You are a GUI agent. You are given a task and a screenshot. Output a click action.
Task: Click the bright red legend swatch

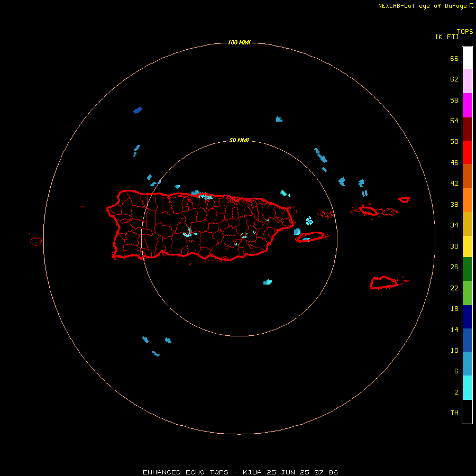467,152
